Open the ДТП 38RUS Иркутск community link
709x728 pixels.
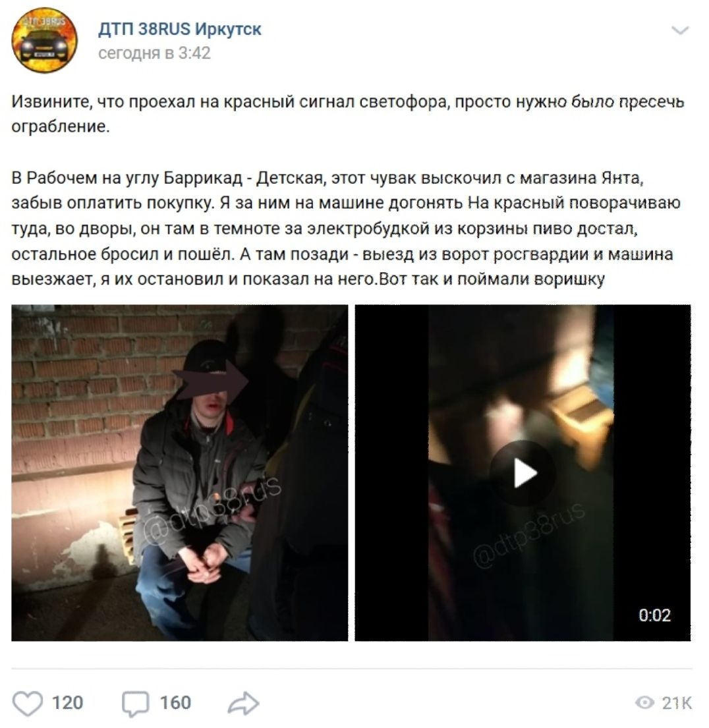click(180, 29)
